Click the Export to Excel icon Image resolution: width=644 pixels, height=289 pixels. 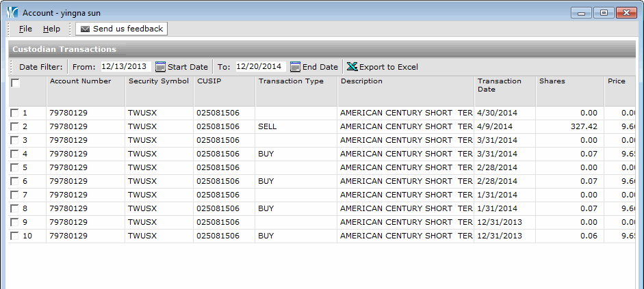(x=352, y=67)
